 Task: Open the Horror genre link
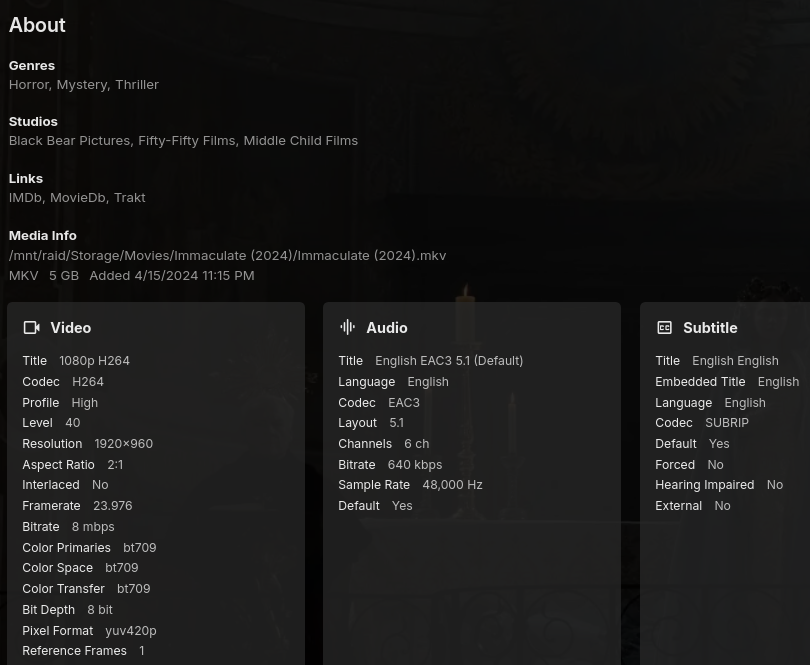(28, 84)
